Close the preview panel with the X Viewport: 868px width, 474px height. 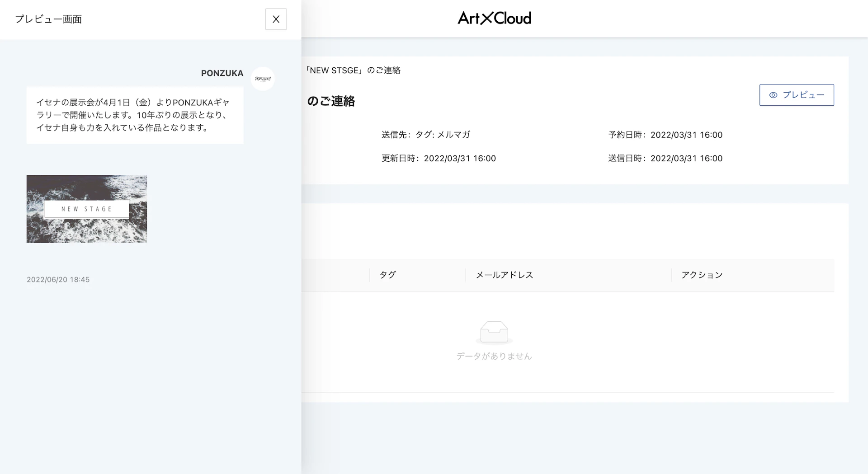click(276, 19)
